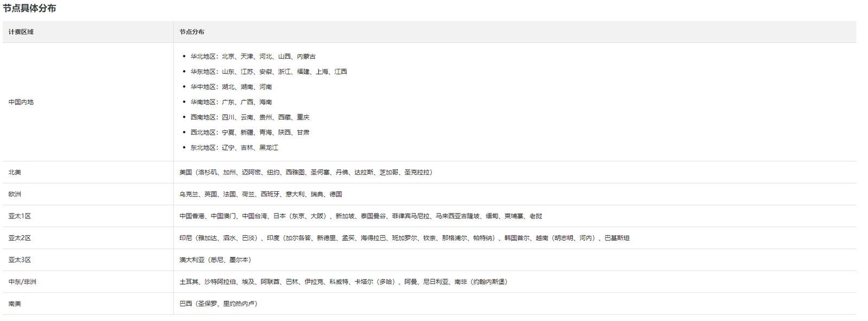Click the 华北地区 list item
The height and width of the screenshot is (321, 868).
click(x=253, y=56)
